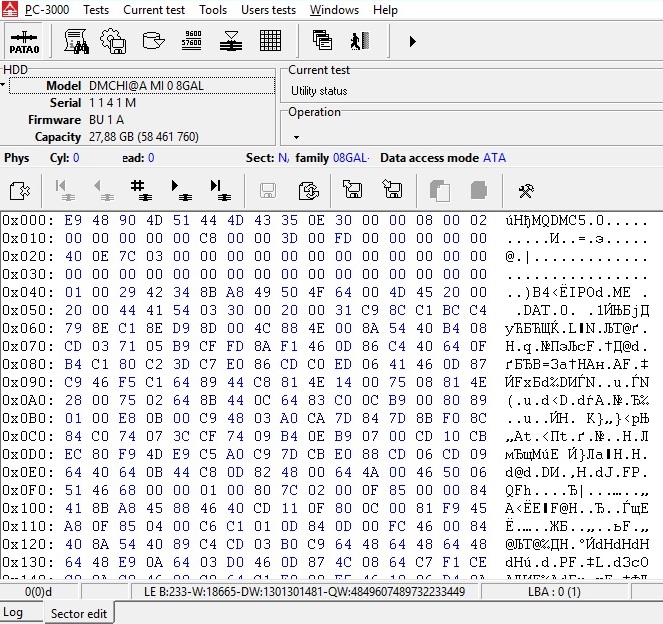663x624 pixels.
Task: Click the cascading windows toolbar icon
Action: tap(322, 41)
